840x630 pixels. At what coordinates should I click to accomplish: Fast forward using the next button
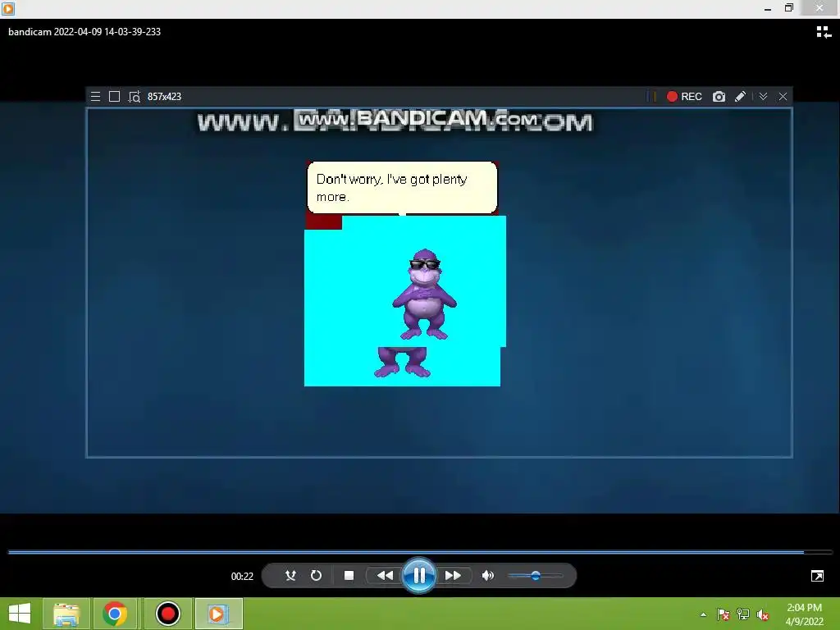click(453, 575)
